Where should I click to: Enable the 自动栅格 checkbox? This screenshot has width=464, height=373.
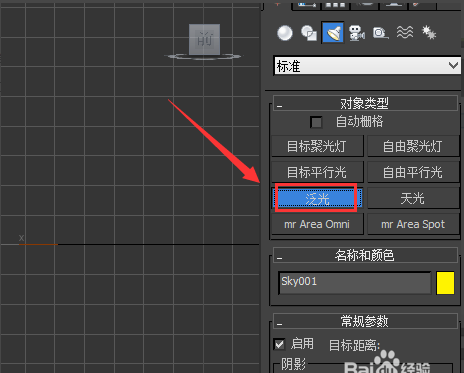[x=316, y=122]
